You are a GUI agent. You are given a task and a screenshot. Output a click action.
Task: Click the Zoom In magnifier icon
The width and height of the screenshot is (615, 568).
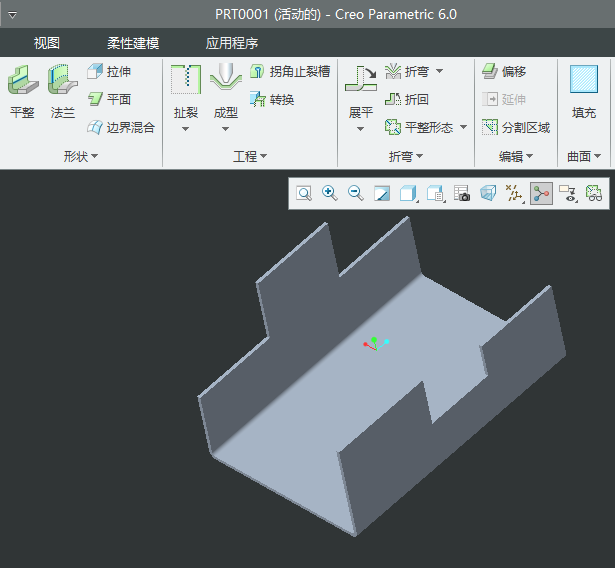click(x=330, y=193)
